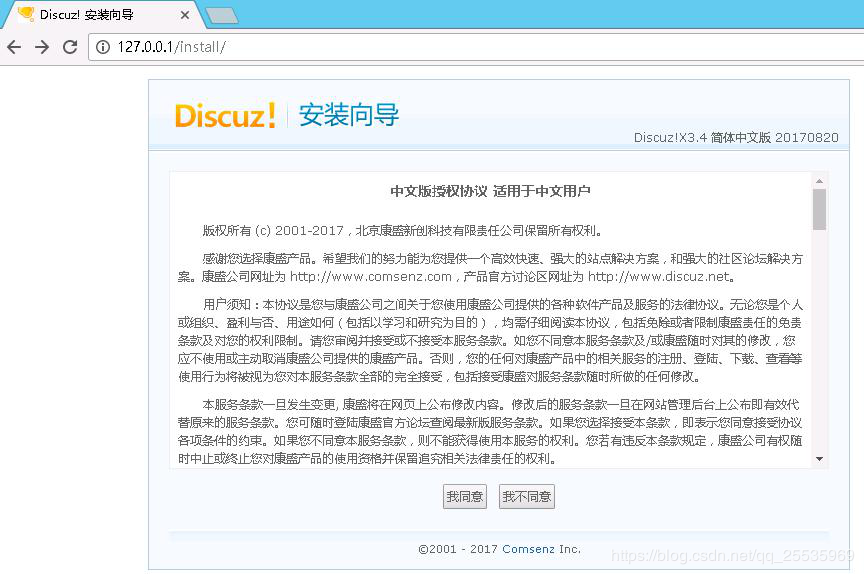
Task: Click the 我不同意 button
Action: coord(527,496)
